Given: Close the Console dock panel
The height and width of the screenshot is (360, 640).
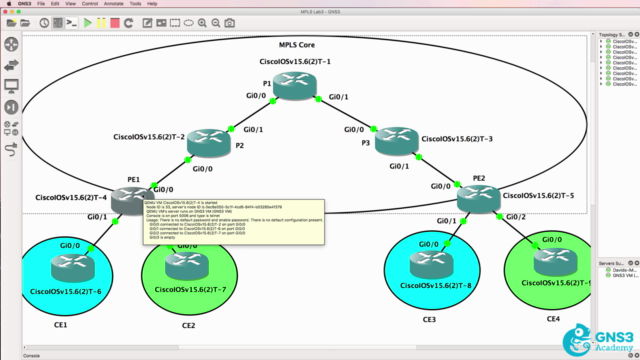Looking at the screenshot, I should point(636,356).
